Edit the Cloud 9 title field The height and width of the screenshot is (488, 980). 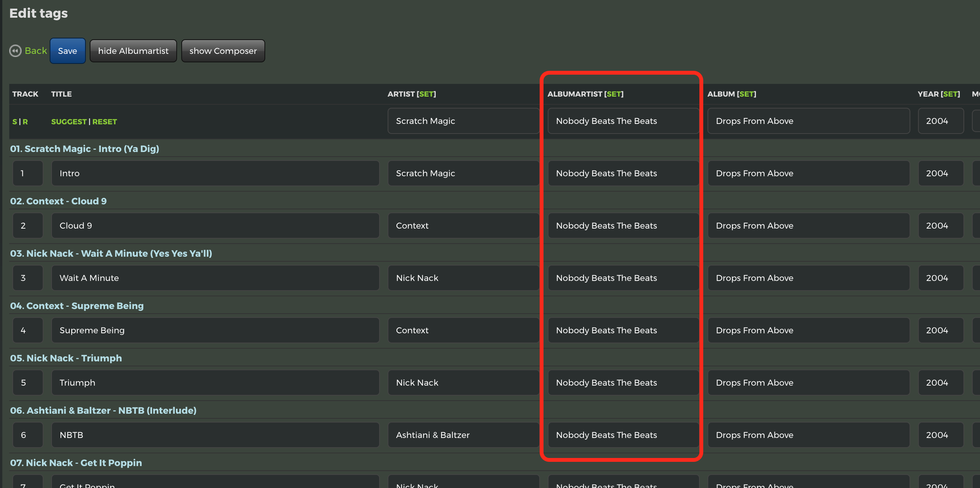[x=215, y=226]
